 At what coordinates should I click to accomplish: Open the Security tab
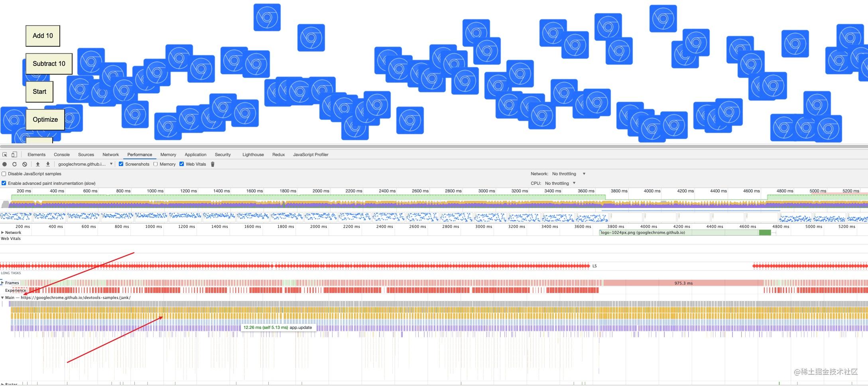(x=223, y=154)
